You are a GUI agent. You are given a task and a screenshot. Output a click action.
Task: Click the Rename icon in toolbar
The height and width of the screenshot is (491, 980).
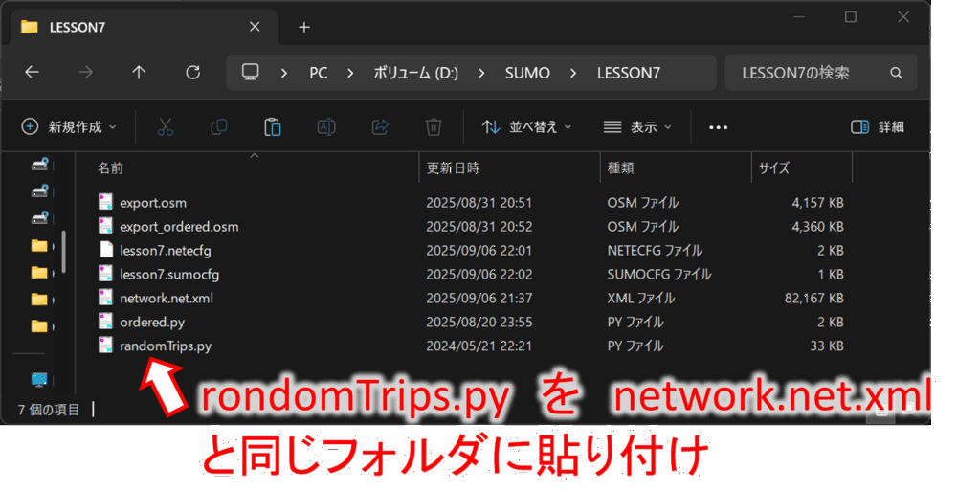click(326, 126)
